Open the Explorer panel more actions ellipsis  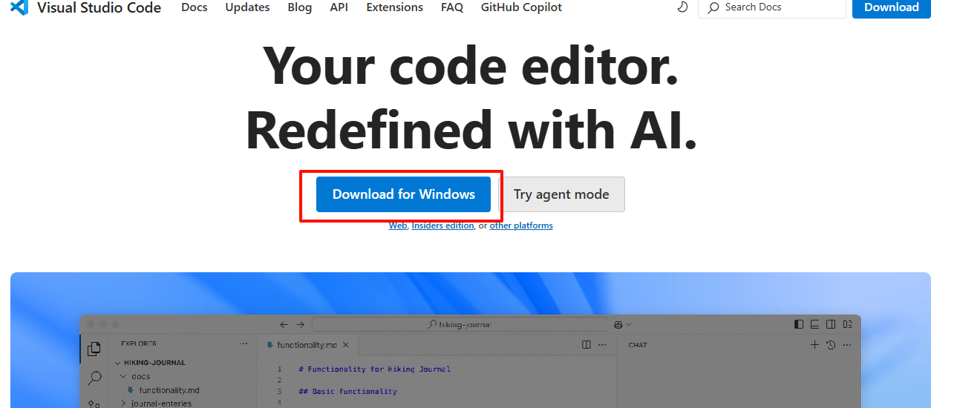pos(244,344)
